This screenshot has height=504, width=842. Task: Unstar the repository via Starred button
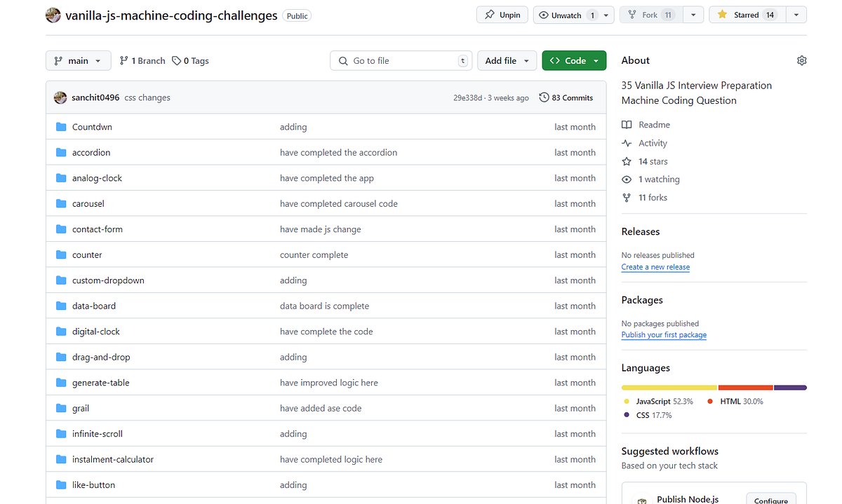point(747,14)
